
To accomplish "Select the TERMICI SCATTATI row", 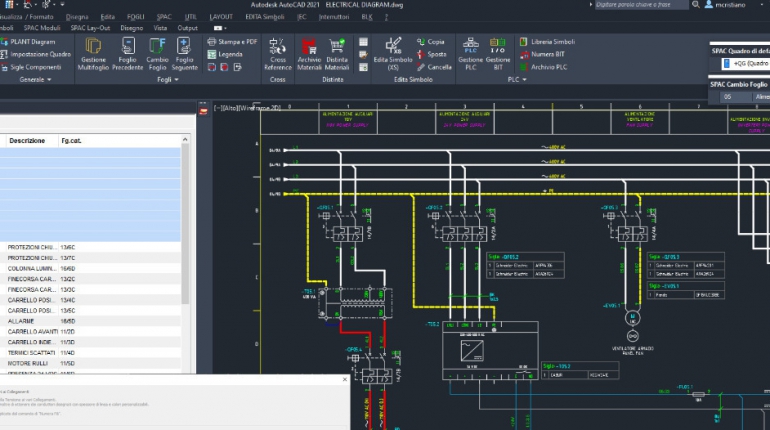I will point(90,353).
